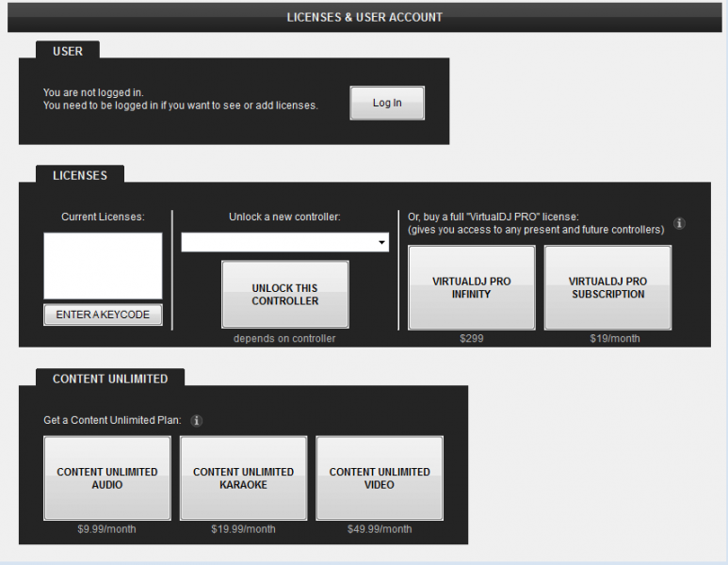Viewport: 728px width, 565px height.
Task: Click 'Get a Content Unlimited Plan:' label
Action: [112, 420]
